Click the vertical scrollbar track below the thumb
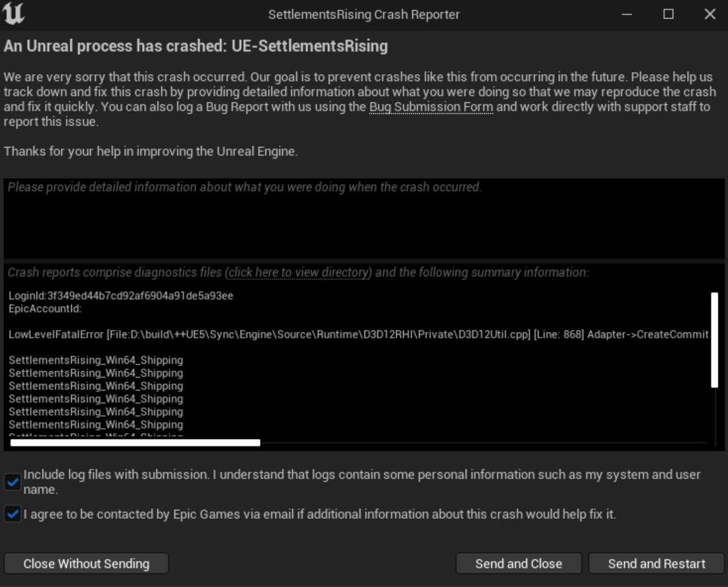 pyautogui.click(x=714, y=413)
